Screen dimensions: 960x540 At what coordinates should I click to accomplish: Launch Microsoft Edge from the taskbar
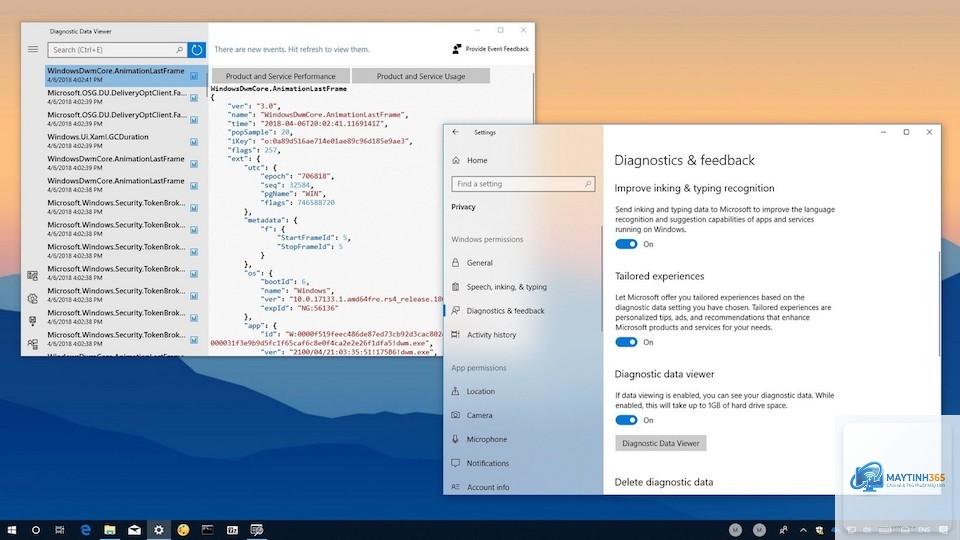(85, 530)
